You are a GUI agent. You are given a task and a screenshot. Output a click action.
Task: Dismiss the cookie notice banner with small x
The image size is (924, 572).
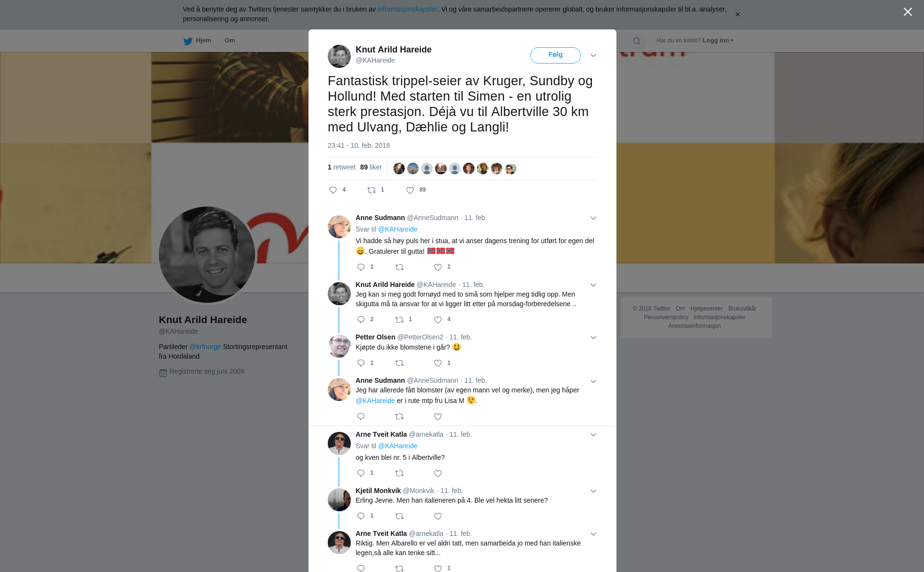(737, 14)
